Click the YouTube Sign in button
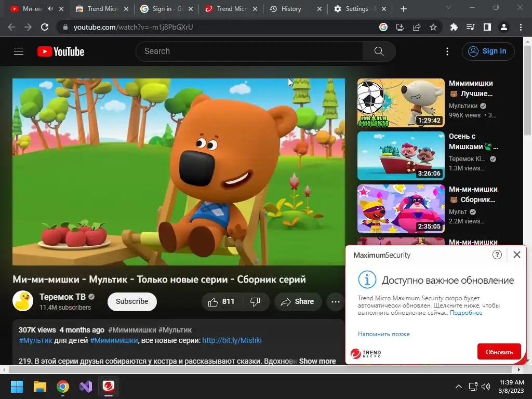This screenshot has height=399, width=532. point(488,51)
